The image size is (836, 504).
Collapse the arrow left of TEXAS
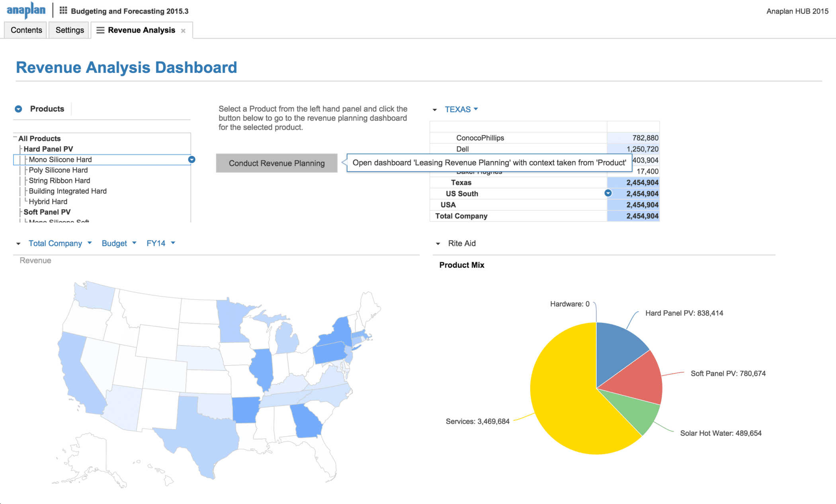pyautogui.click(x=435, y=110)
